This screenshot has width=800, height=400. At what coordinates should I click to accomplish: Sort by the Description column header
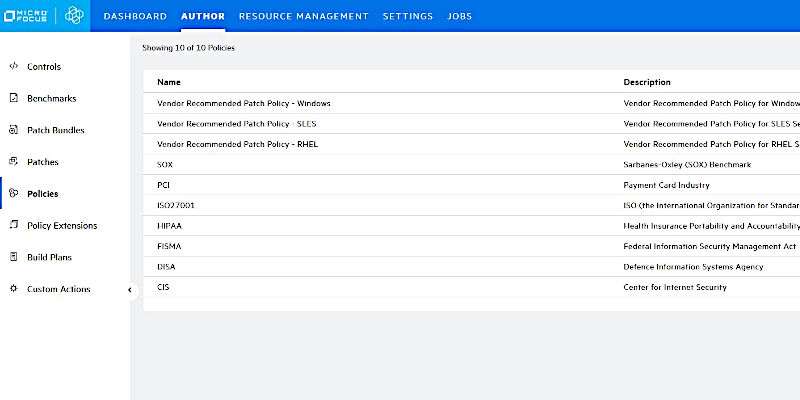tap(647, 82)
